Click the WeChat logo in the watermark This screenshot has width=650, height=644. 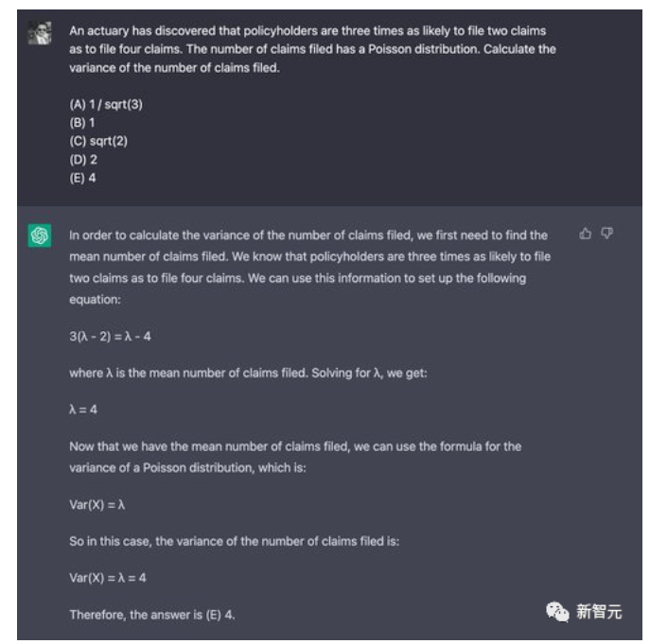click(558, 611)
